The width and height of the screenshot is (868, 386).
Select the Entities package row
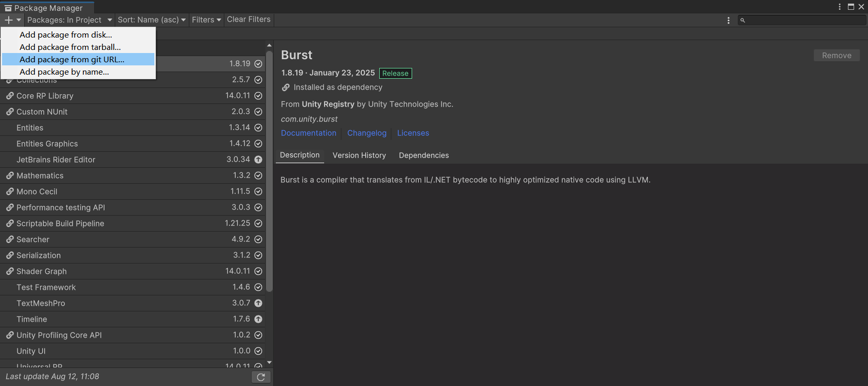click(133, 128)
